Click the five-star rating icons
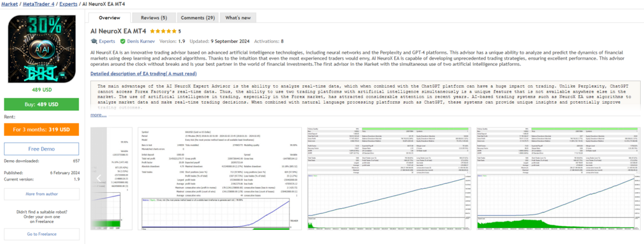Screen dimensions: 644x244 coord(163,31)
